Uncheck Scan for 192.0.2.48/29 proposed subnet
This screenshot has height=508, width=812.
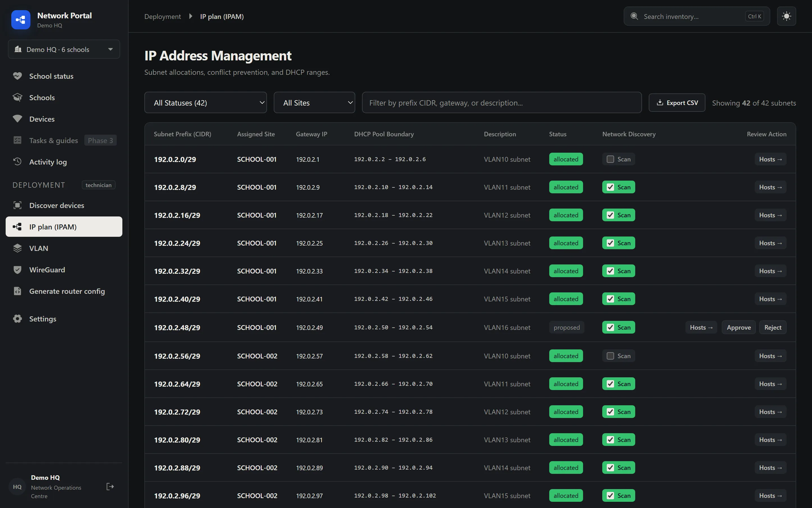click(x=610, y=327)
